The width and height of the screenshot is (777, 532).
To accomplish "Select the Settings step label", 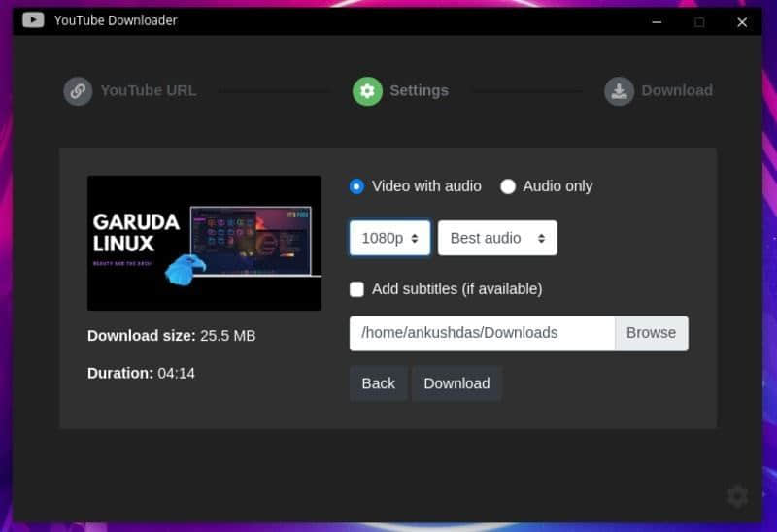I will [x=419, y=91].
